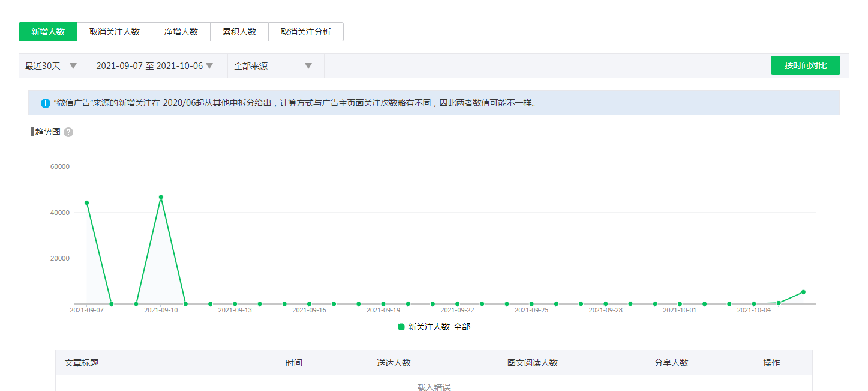Screen dimensions: 868x391
Task: Click the help icon next to 趋势图
Action: click(68, 132)
